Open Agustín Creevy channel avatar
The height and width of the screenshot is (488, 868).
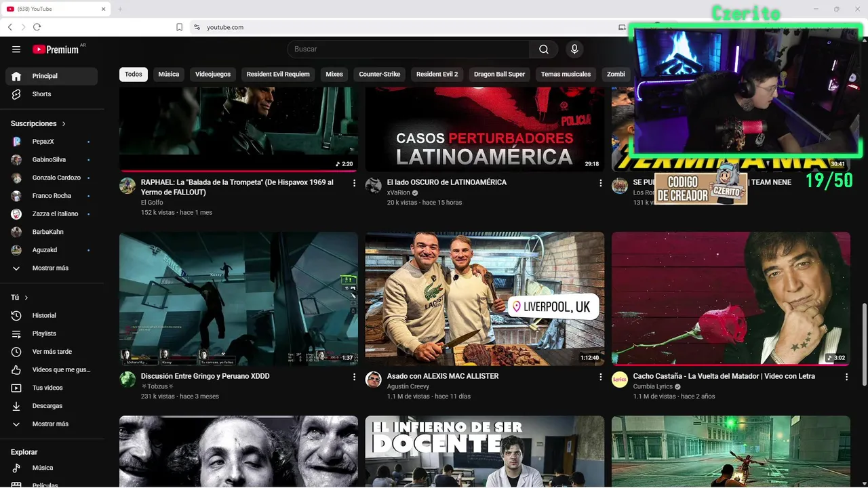tap(374, 380)
